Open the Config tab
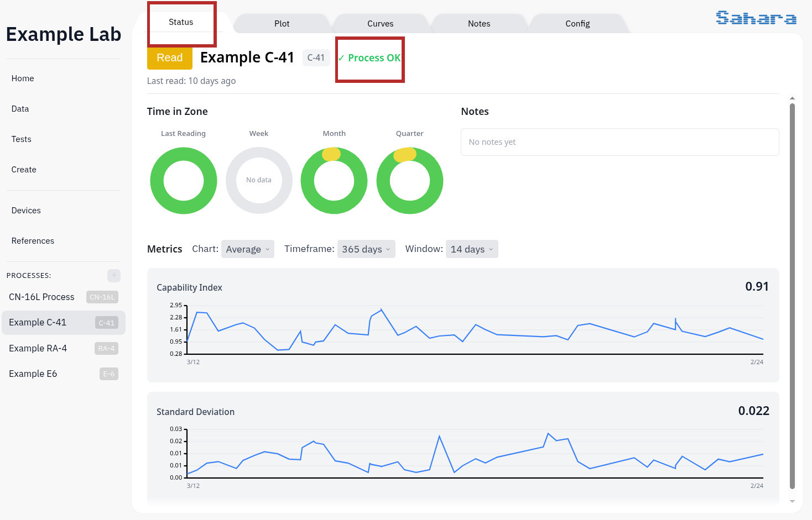The image size is (812, 520). (x=577, y=23)
